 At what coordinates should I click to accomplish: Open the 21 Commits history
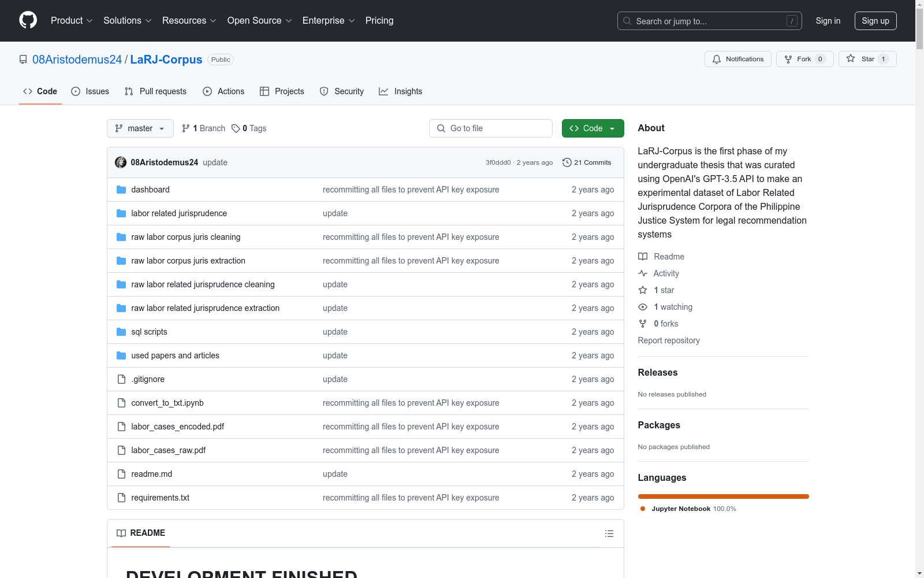point(587,162)
